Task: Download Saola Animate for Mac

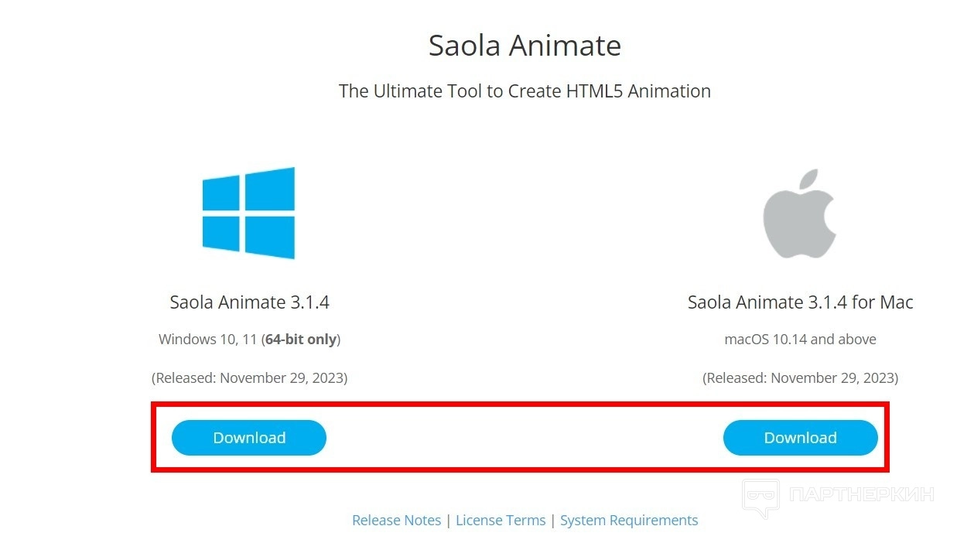Action: (800, 438)
